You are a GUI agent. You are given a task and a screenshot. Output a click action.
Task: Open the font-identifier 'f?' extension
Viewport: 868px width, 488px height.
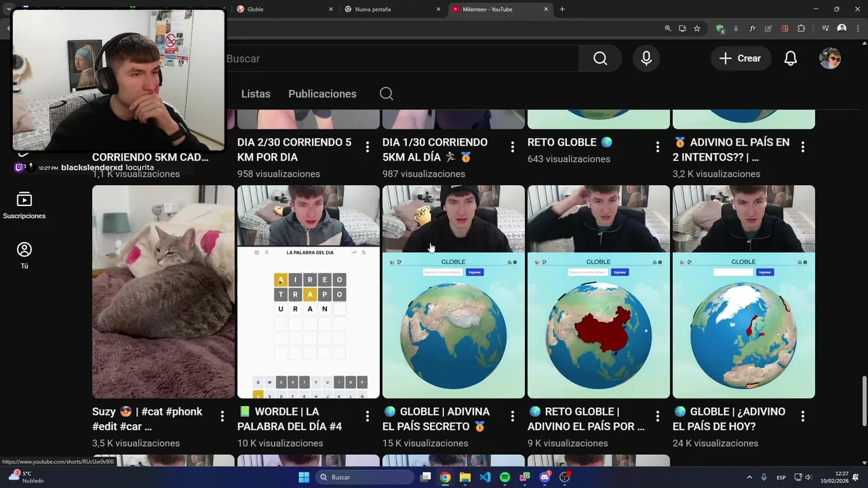click(x=752, y=28)
